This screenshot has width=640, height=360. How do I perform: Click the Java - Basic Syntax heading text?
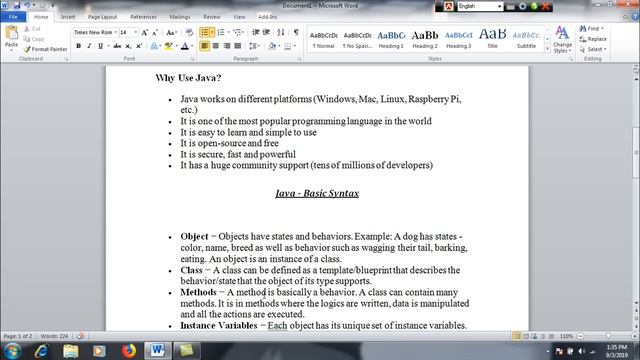pos(317,193)
